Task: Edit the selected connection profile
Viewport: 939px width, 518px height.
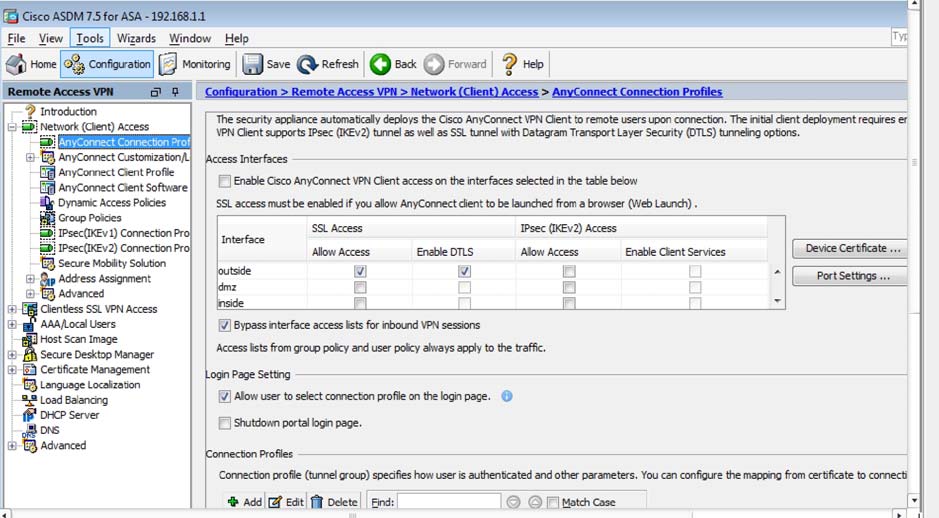Action: tap(286, 502)
